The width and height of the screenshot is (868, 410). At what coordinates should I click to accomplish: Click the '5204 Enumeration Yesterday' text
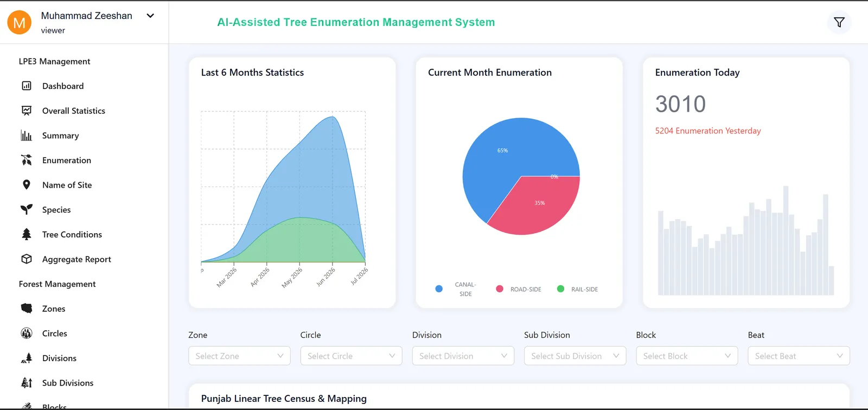708,131
